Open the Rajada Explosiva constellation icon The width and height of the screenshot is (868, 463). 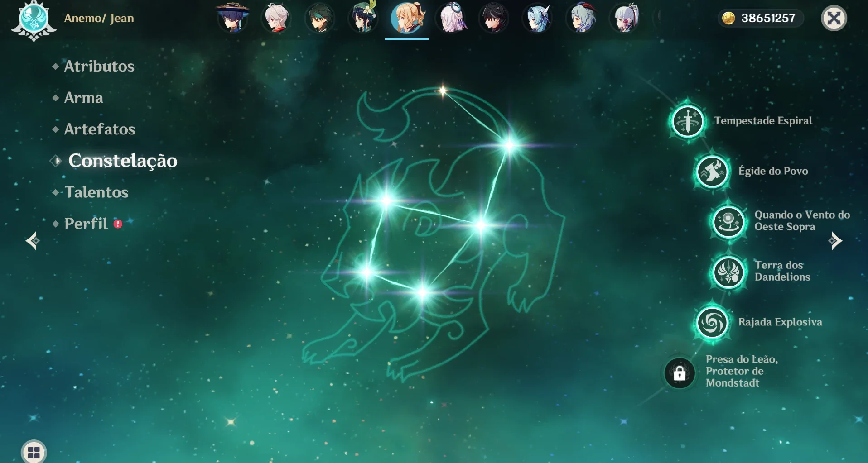[712, 323]
